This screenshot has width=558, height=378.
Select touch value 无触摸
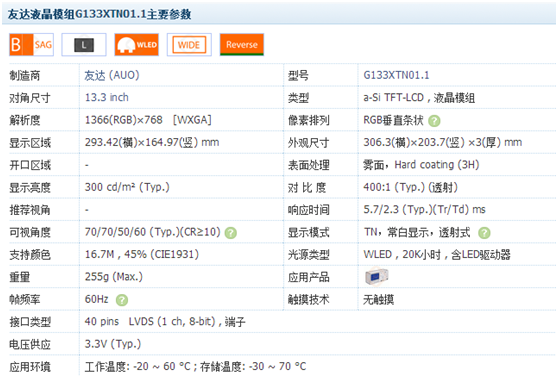(x=378, y=300)
